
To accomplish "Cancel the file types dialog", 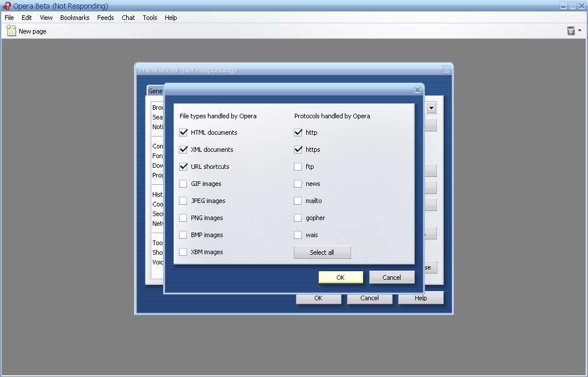I will pyautogui.click(x=392, y=277).
